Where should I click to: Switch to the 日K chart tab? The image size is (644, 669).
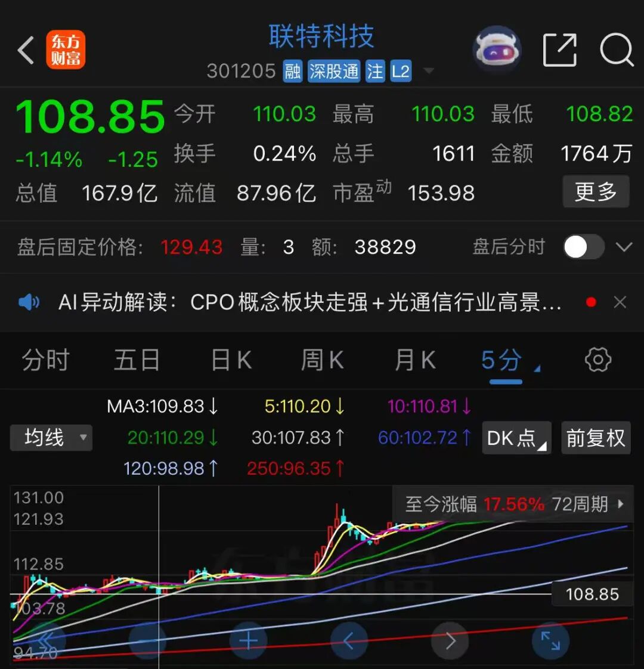pyautogui.click(x=231, y=360)
